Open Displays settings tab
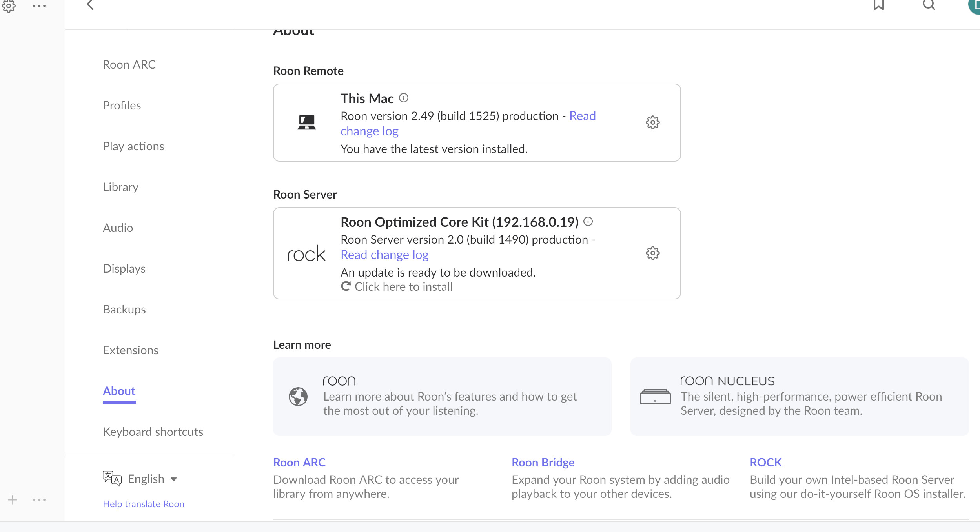This screenshot has height=532, width=980. tap(124, 268)
